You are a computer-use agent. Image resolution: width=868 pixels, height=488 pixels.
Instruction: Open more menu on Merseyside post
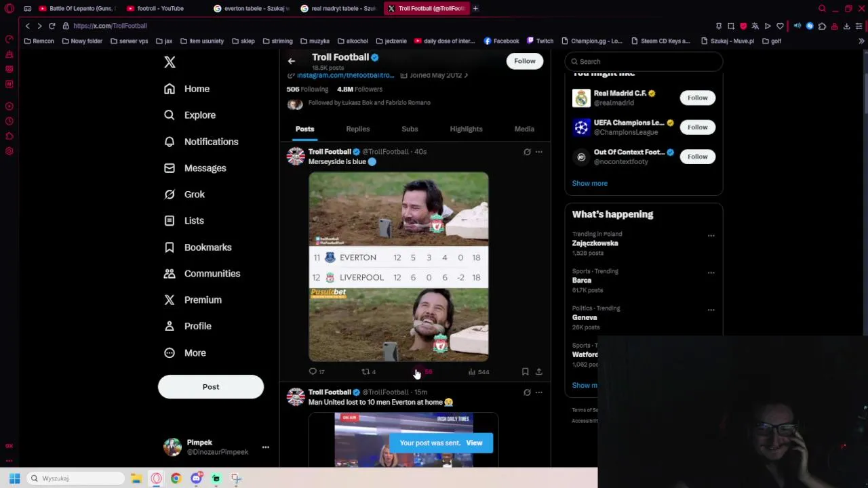539,152
